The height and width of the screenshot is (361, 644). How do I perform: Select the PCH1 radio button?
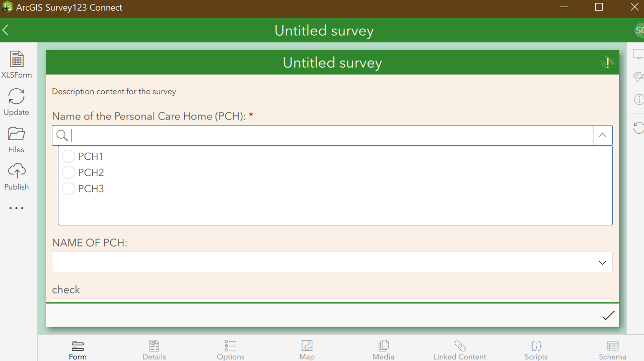(68, 157)
